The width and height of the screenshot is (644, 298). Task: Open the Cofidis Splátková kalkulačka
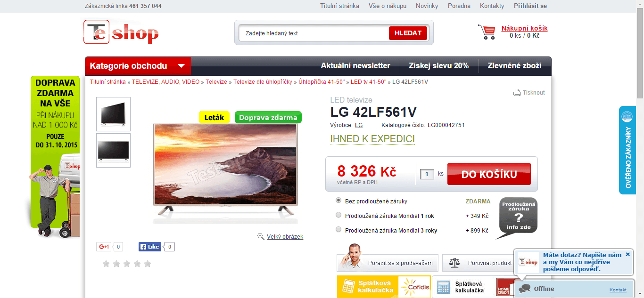tap(384, 287)
